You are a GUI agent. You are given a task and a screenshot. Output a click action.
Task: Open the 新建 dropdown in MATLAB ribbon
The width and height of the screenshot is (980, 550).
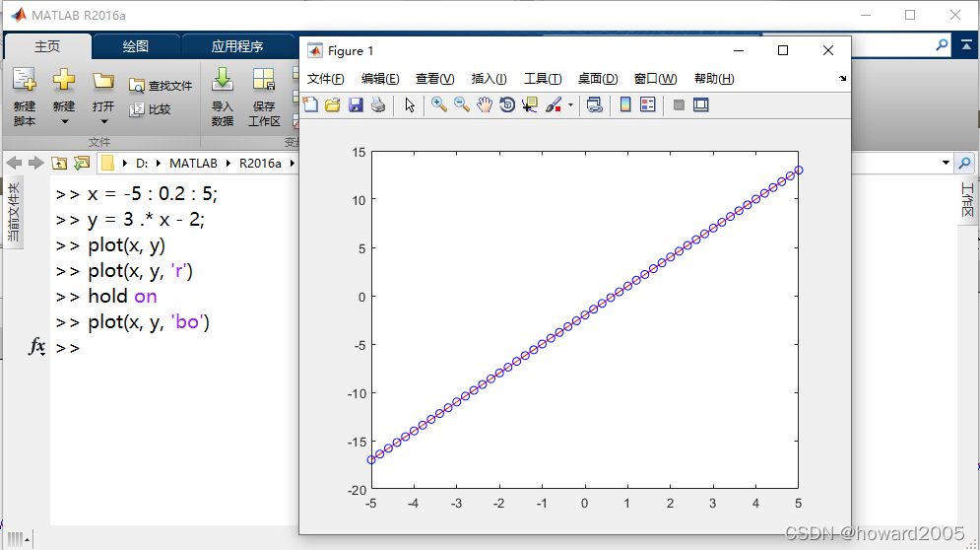click(64, 98)
